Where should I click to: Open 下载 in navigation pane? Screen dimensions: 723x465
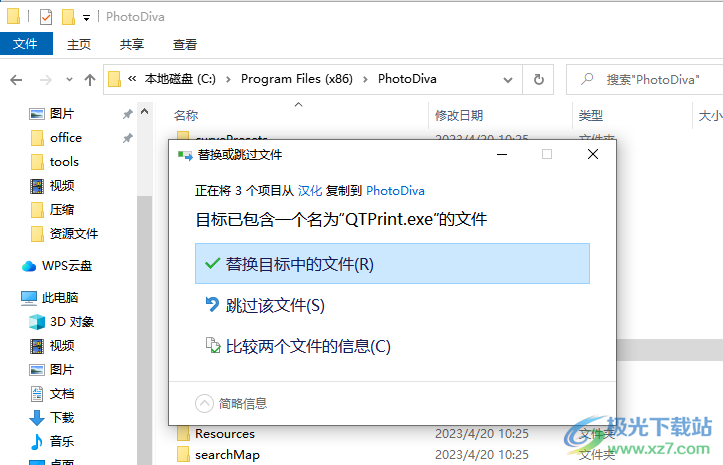[62, 417]
